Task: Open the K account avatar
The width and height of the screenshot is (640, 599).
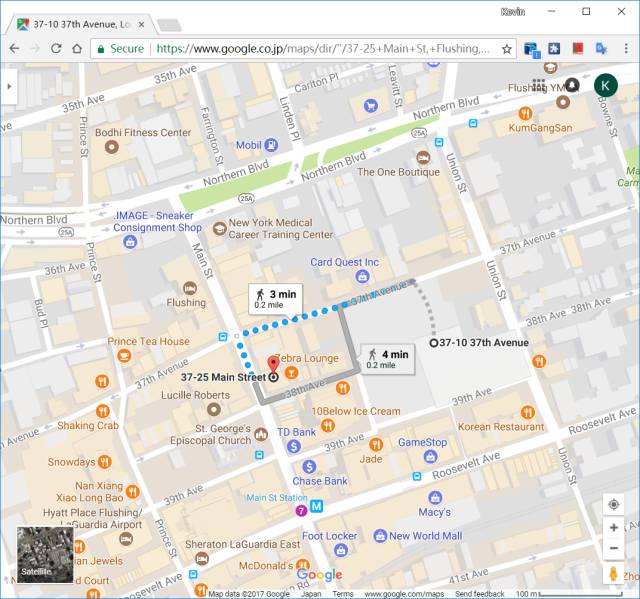Action: pyautogui.click(x=605, y=85)
